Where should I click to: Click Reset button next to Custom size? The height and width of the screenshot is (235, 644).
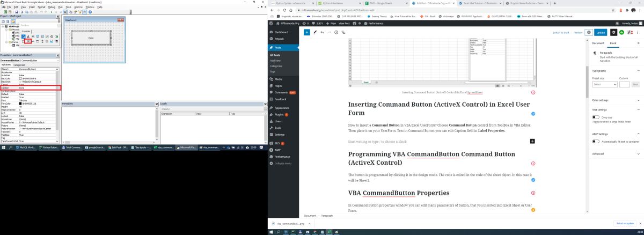(x=635, y=84)
